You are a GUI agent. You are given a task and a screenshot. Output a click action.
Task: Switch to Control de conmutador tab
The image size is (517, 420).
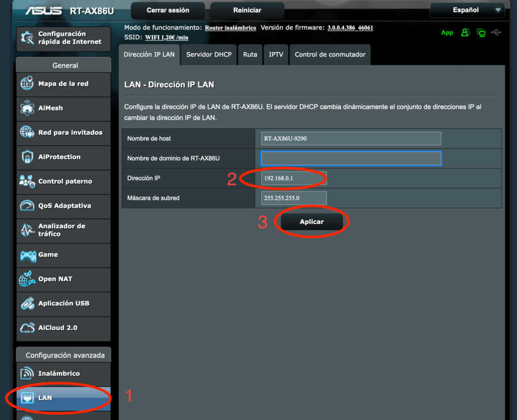click(x=330, y=55)
